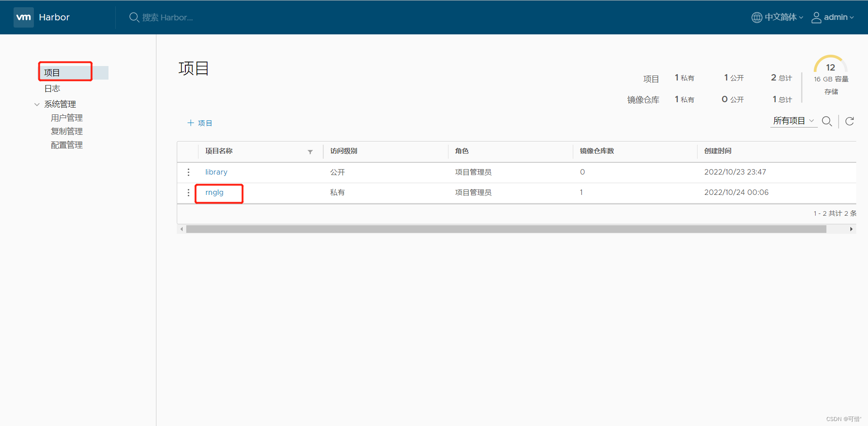Click the 存储 label under the gauge
The image size is (868, 426).
point(831,92)
